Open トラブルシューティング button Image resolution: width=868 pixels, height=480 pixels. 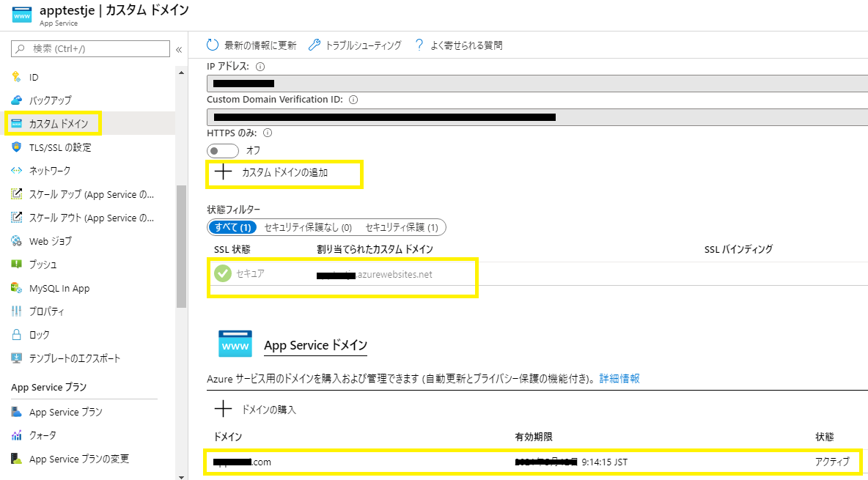coord(355,45)
